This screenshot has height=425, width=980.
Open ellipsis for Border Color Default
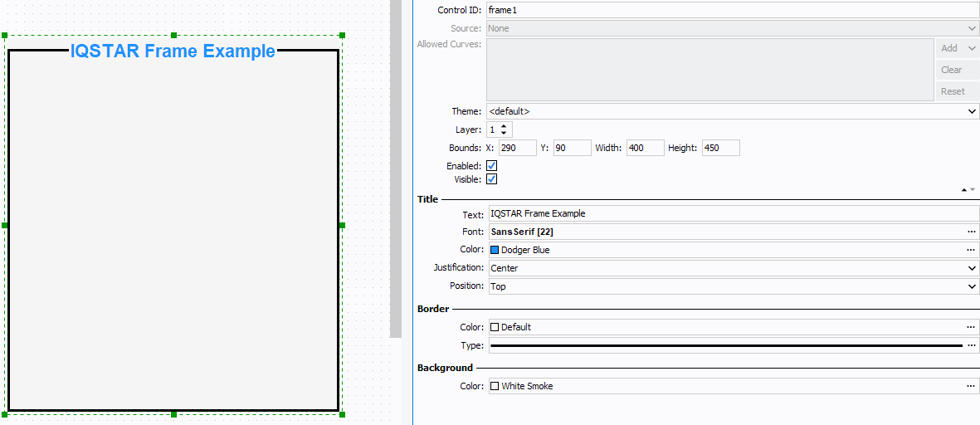[971, 327]
